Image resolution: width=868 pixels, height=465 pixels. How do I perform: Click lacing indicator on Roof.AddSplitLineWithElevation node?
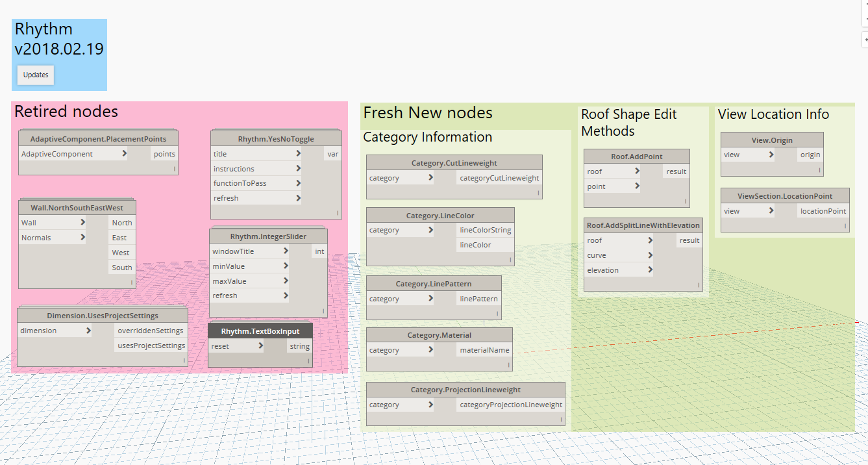(699, 284)
